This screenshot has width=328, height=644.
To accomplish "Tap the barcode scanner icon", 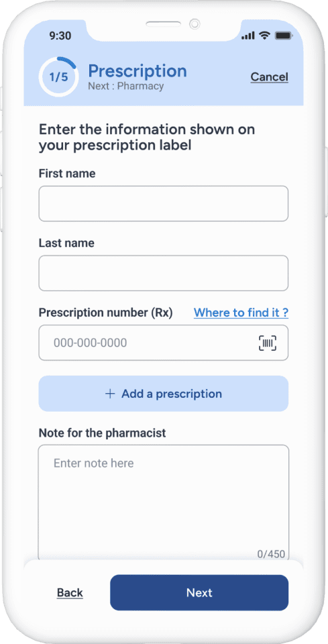I will [267, 343].
